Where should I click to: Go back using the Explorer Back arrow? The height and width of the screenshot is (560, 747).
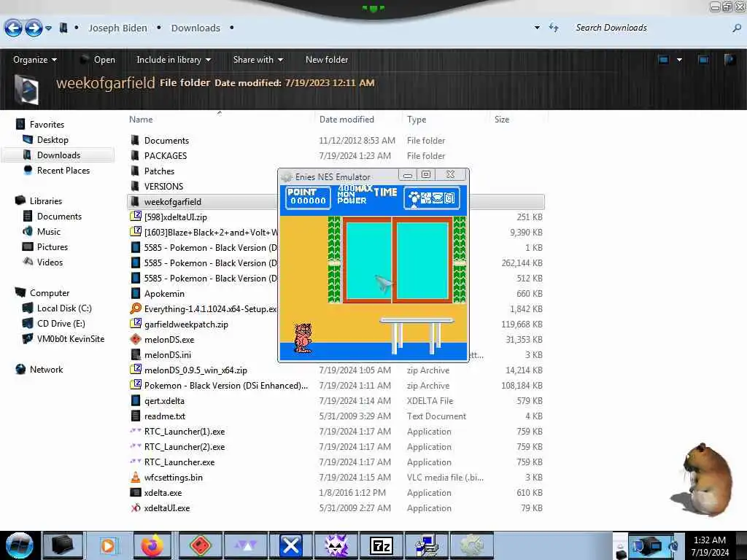(x=13, y=28)
